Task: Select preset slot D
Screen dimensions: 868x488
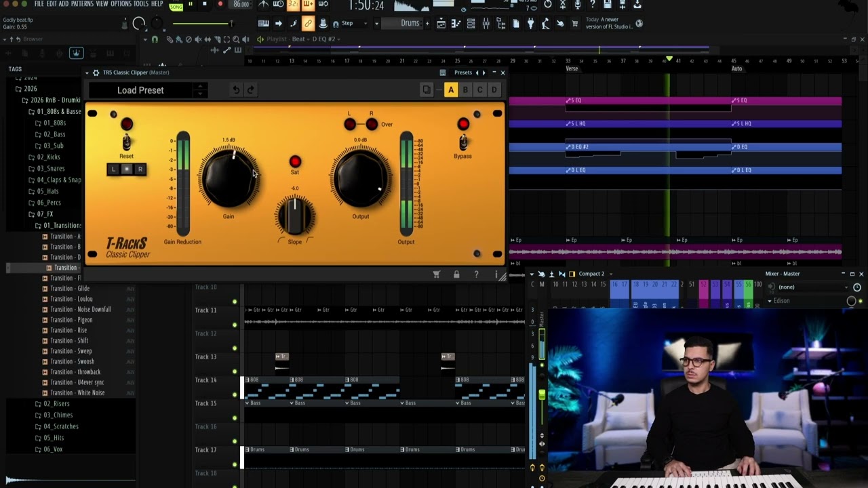Action: point(494,90)
